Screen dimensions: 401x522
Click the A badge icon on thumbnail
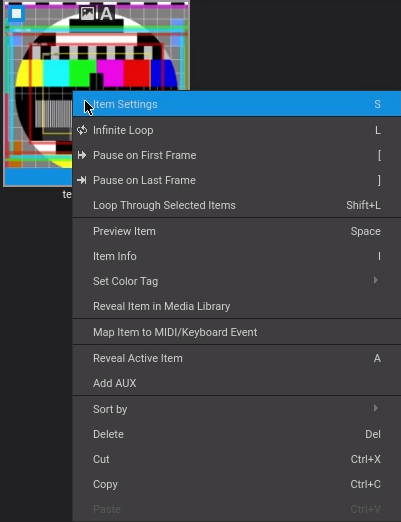click(x=106, y=14)
